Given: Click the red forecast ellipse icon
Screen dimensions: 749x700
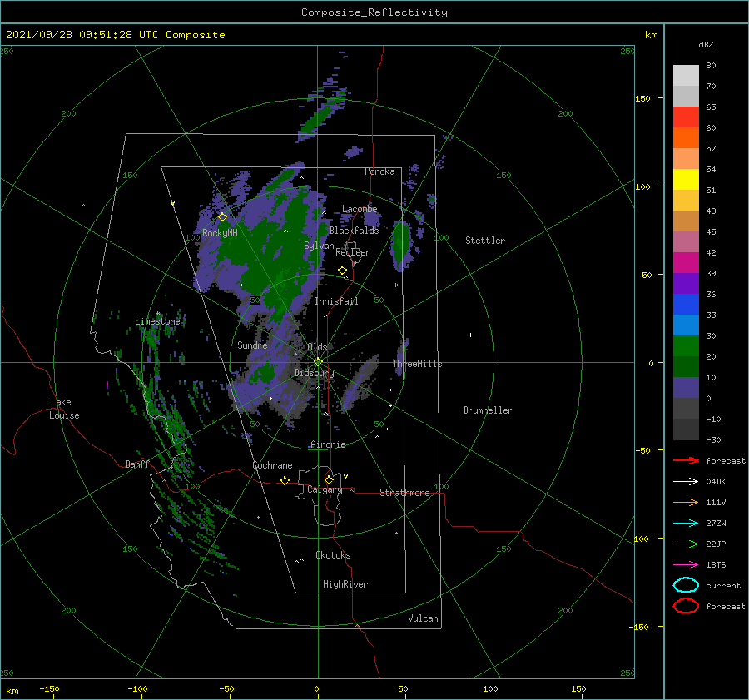Looking at the screenshot, I should click(x=686, y=606).
